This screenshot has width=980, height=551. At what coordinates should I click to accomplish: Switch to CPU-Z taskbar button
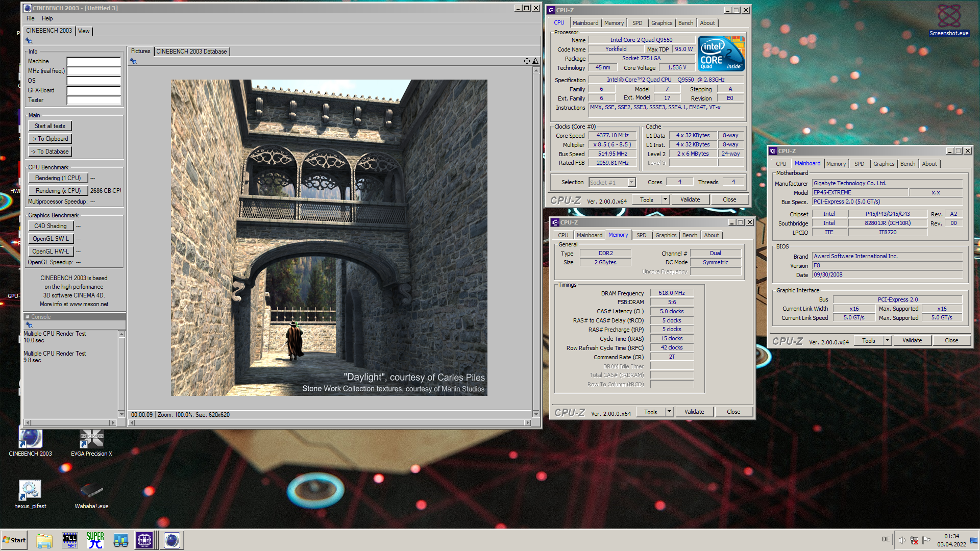point(144,540)
